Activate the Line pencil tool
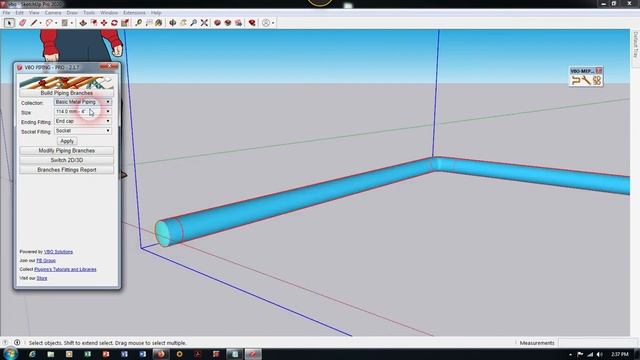 tap(34, 23)
